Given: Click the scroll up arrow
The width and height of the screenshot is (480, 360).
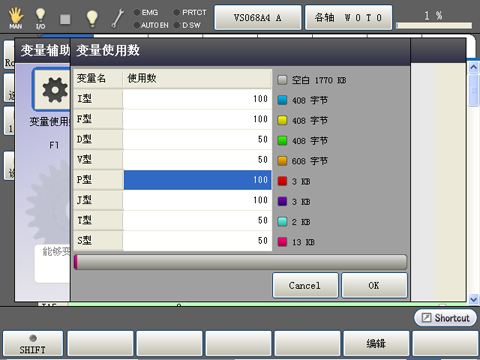Looking at the screenshot, I should pyautogui.click(x=473, y=68).
